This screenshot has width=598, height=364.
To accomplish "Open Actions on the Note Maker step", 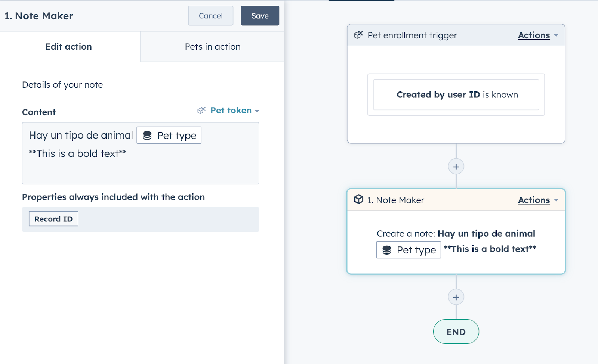I will pyautogui.click(x=534, y=200).
